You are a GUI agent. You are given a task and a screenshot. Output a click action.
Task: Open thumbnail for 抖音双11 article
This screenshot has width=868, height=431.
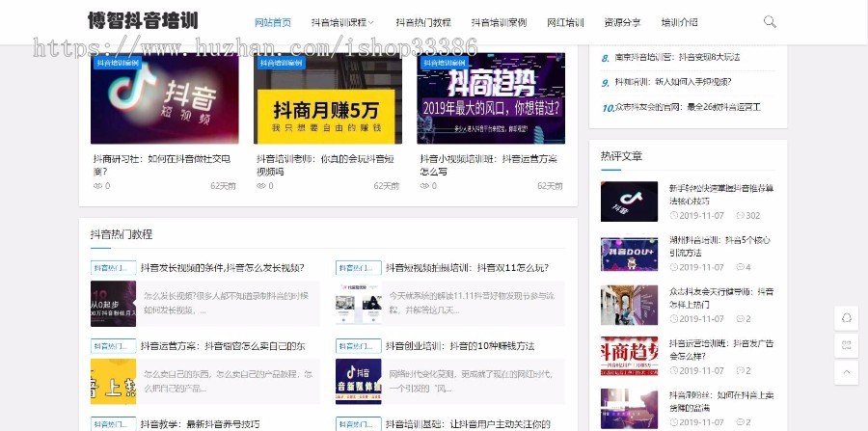pyautogui.click(x=358, y=304)
